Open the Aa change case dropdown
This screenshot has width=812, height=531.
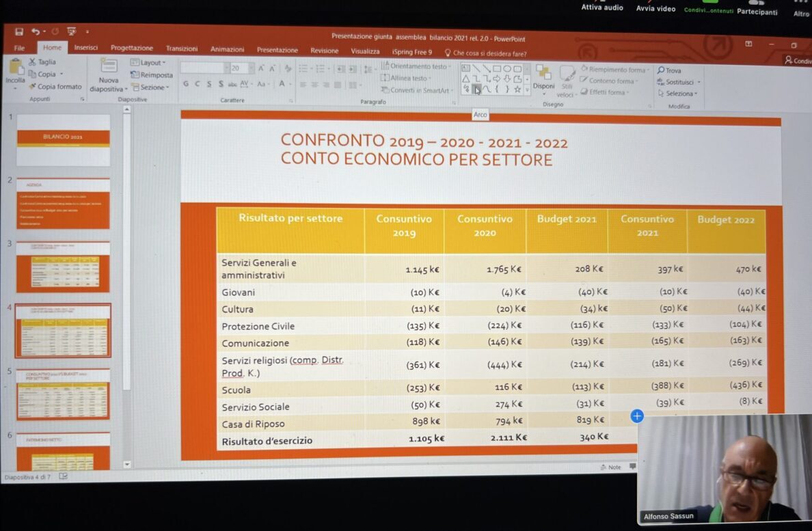tap(262, 84)
